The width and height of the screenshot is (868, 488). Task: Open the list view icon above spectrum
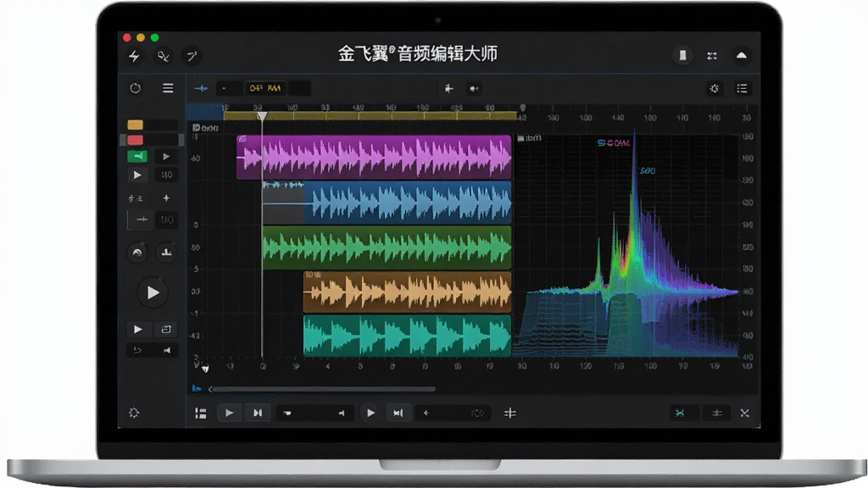pyautogui.click(x=742, y=88)
